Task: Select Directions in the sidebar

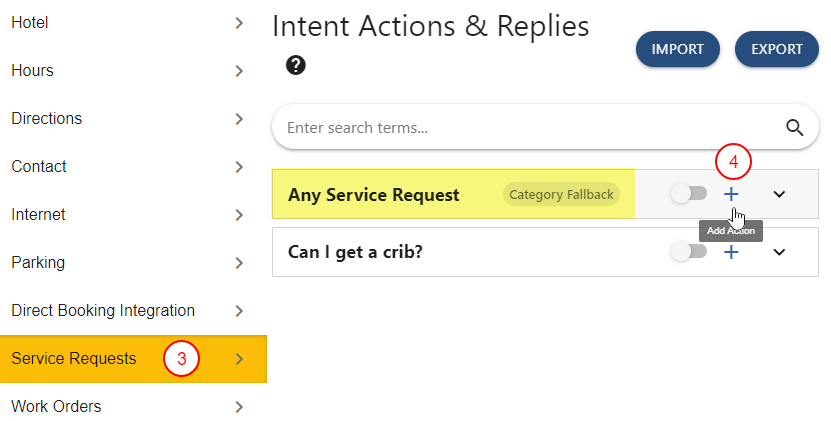Action: tap(46, 119)
